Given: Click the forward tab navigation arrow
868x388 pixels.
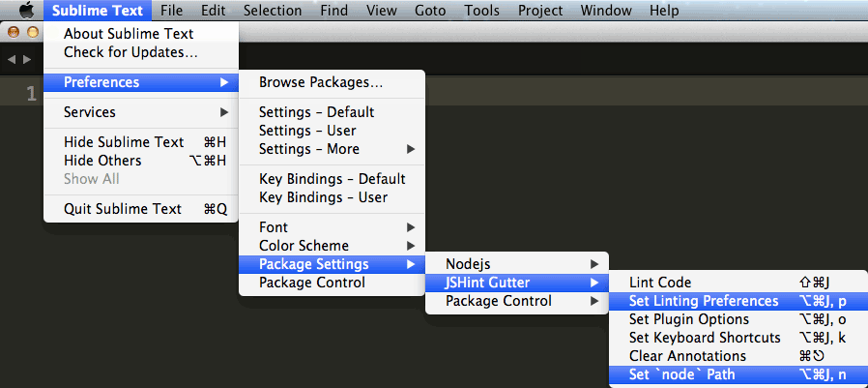Looking at the screenshot, I should pyautogui.click(x=26, y=59).
